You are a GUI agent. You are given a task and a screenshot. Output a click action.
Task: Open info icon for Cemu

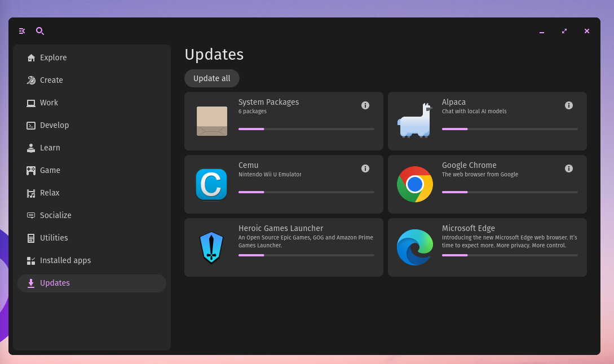[365, 168]
